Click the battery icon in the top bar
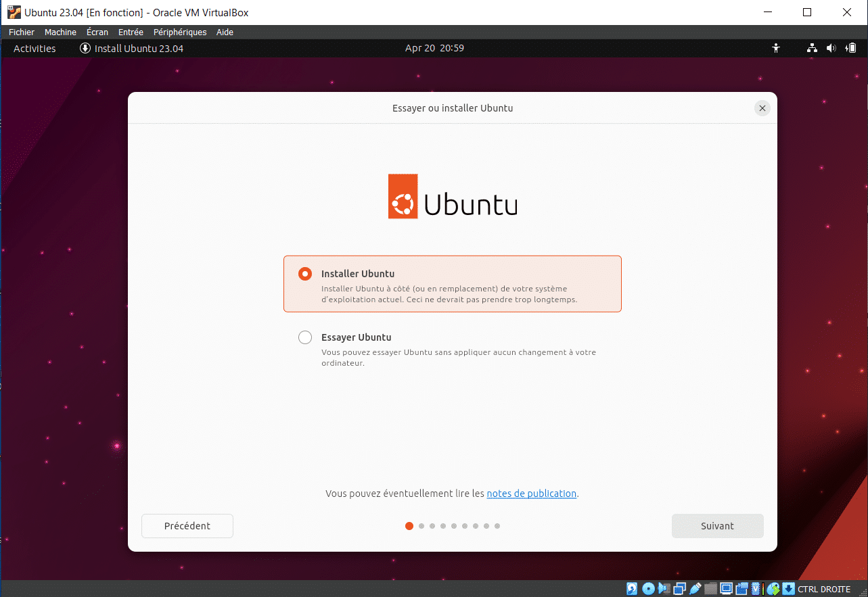The image size is (868, 597). tap(851, 48)
